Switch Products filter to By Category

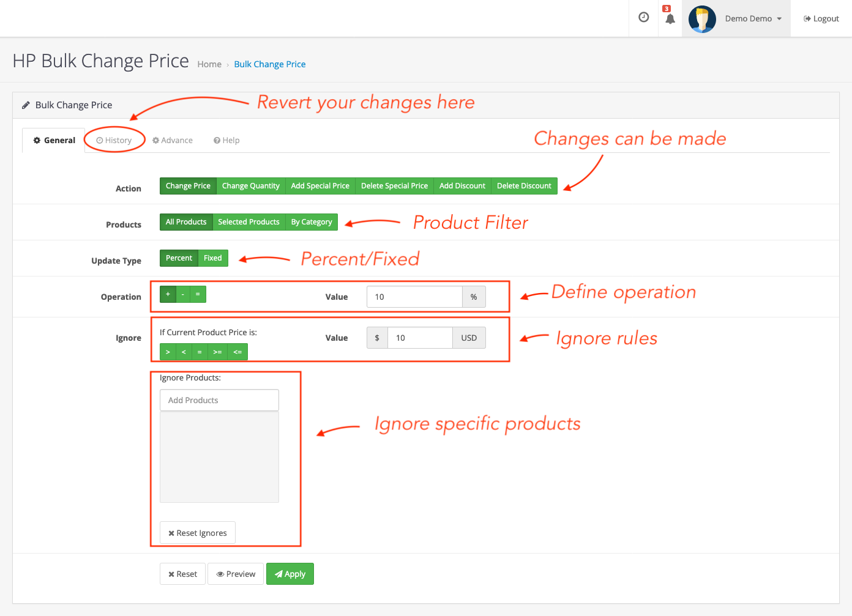[312, 221]
